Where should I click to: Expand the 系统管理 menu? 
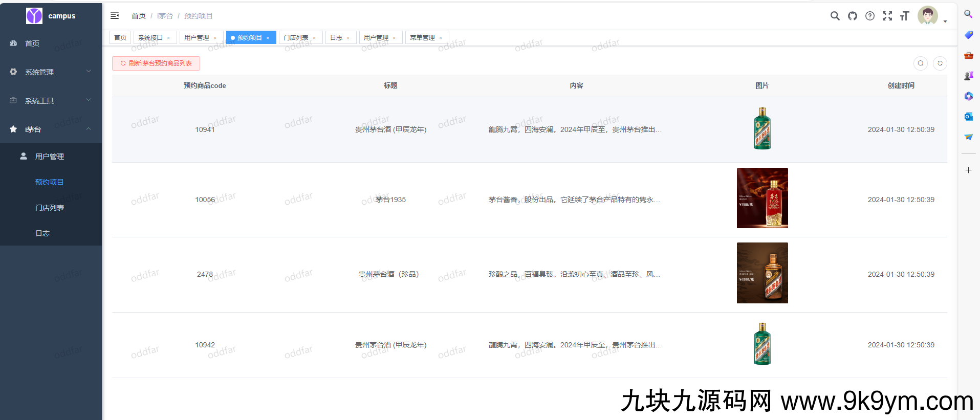coord(51,72)
